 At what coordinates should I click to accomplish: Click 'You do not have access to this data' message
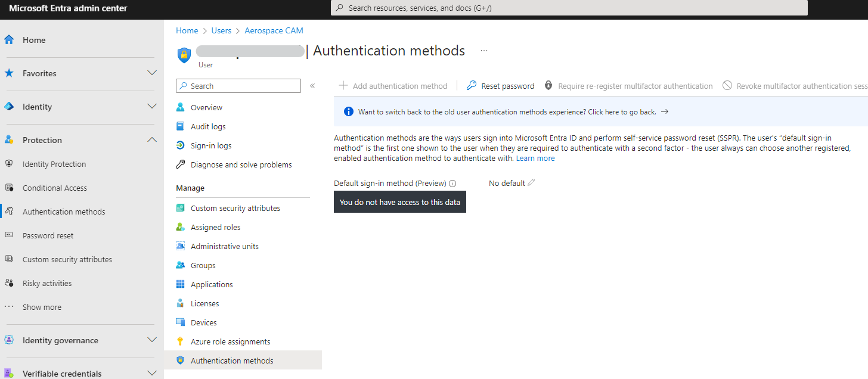(400, 202)
